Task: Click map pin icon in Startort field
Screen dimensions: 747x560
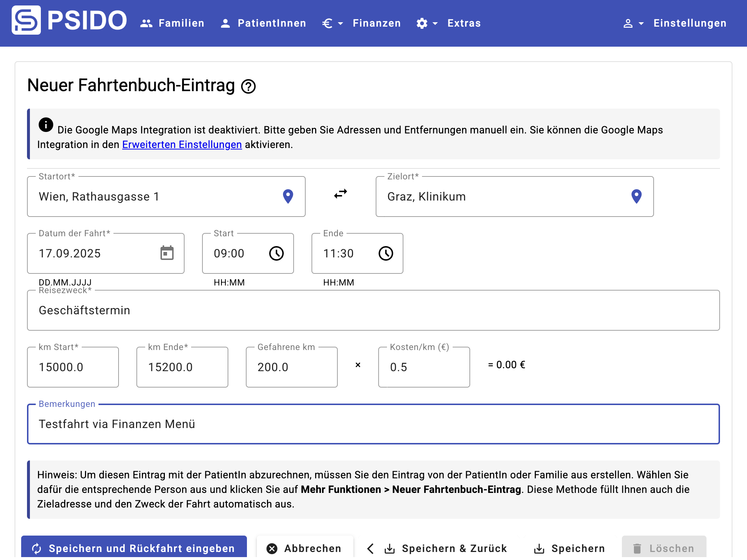Action: pyautogui.click(x=288, y=197)
